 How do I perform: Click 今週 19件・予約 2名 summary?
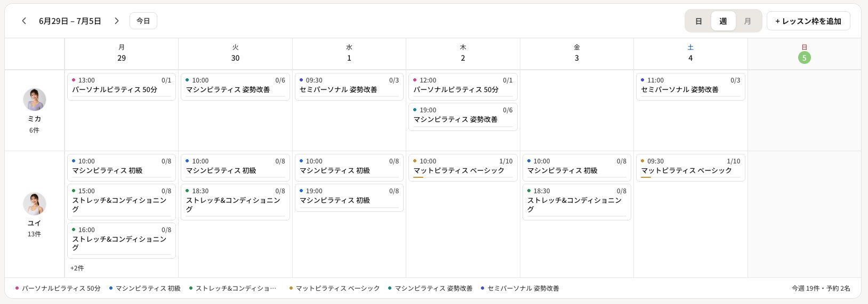(x=821, y=289)
